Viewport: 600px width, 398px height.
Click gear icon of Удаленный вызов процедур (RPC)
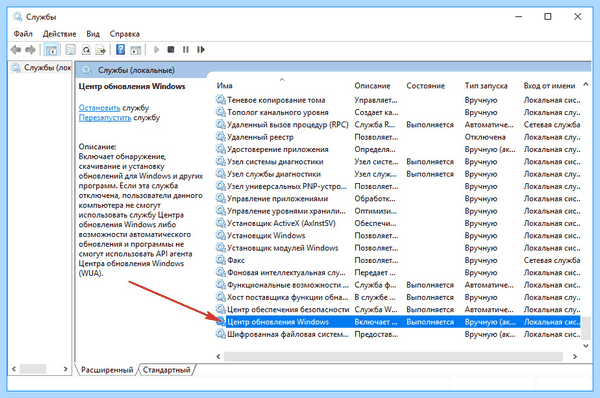click(220, 124)
